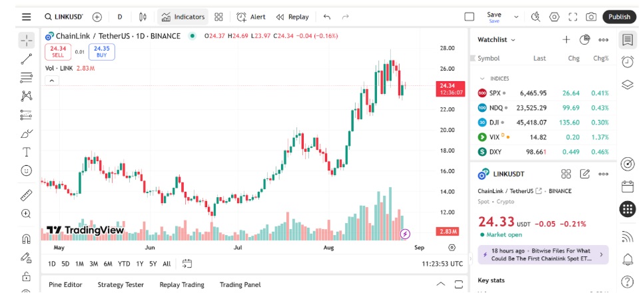Toggle stay in drawing mode pencil-lock
Image resolution: width=644 pixels, height=293 pixels.
[x=26, y=257]
